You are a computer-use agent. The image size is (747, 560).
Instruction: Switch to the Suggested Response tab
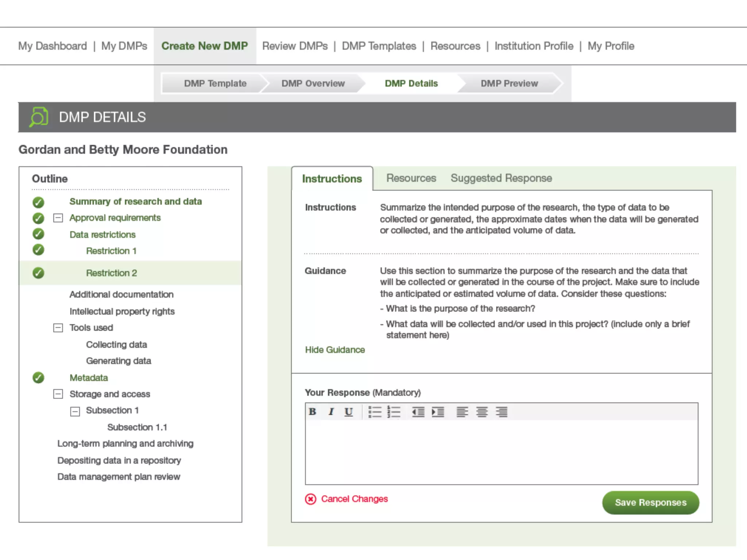tap(501, 178)
